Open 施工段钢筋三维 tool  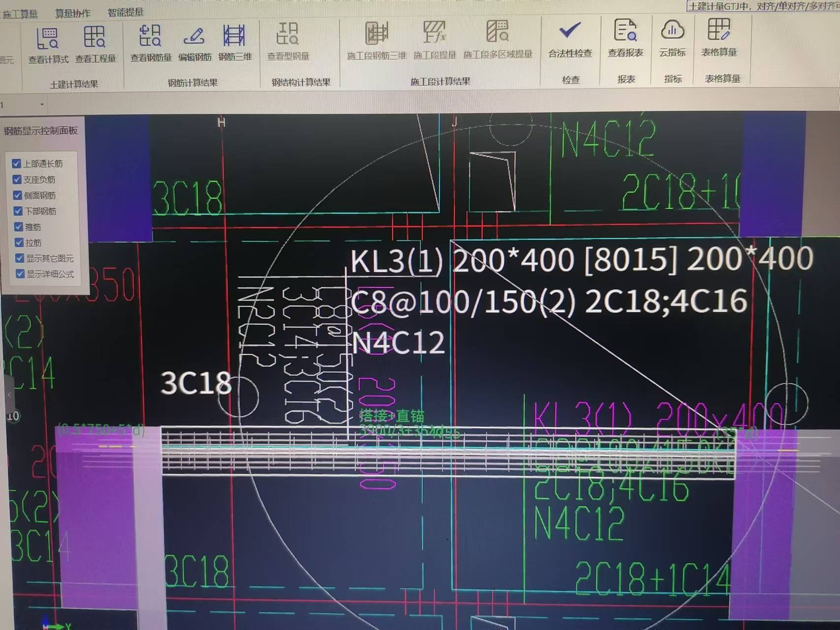[377, 41]
